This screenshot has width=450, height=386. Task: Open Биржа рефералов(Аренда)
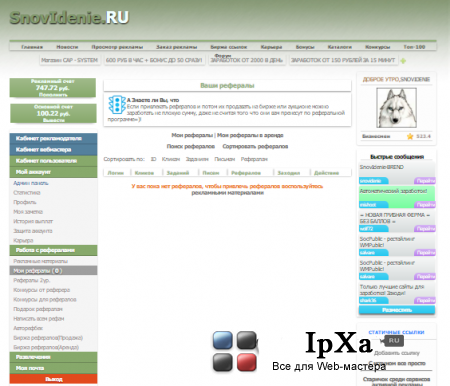click(x=46, y=347)
